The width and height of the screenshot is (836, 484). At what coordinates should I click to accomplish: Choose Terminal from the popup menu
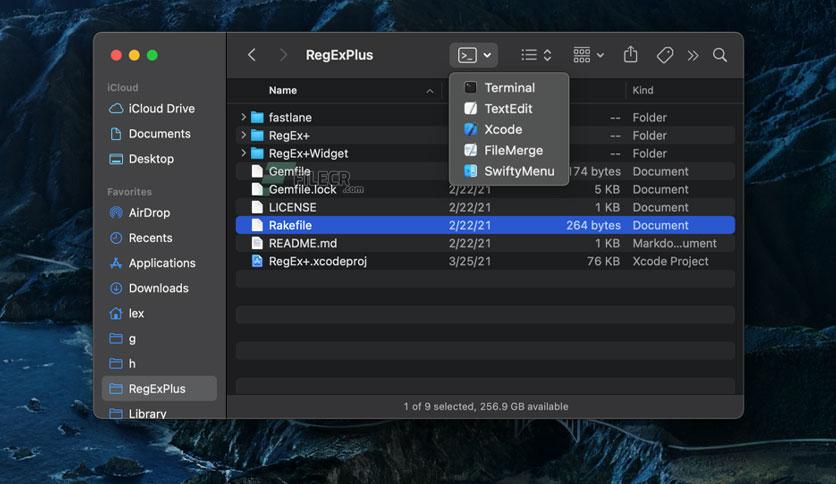pyautogui.click(x=509, y=87)
